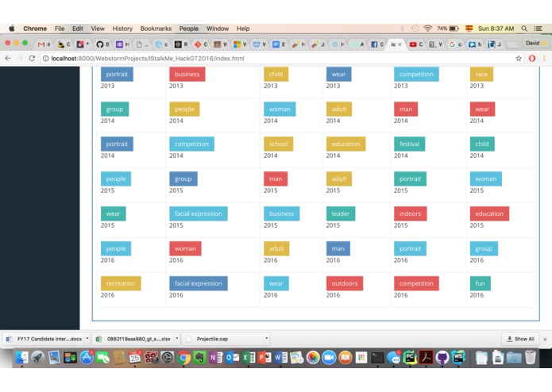Open the Window menu
This screenshot has height=392, width=552.
click(218, 29)
